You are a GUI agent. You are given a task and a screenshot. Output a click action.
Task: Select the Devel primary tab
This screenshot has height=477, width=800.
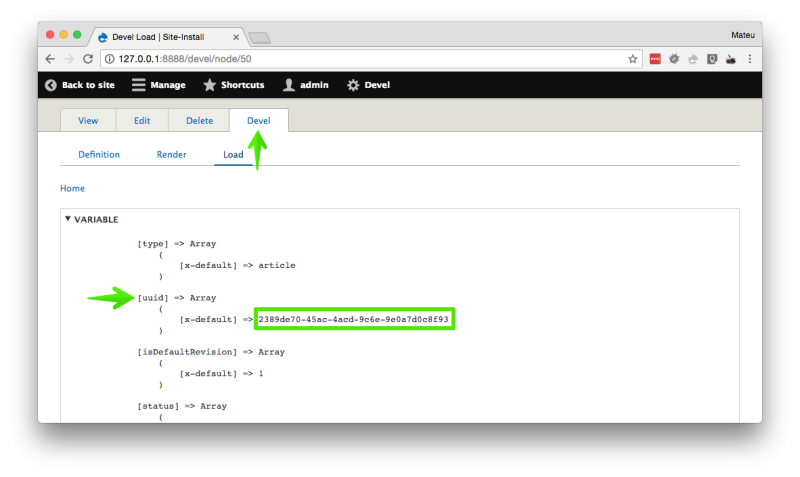259,121
